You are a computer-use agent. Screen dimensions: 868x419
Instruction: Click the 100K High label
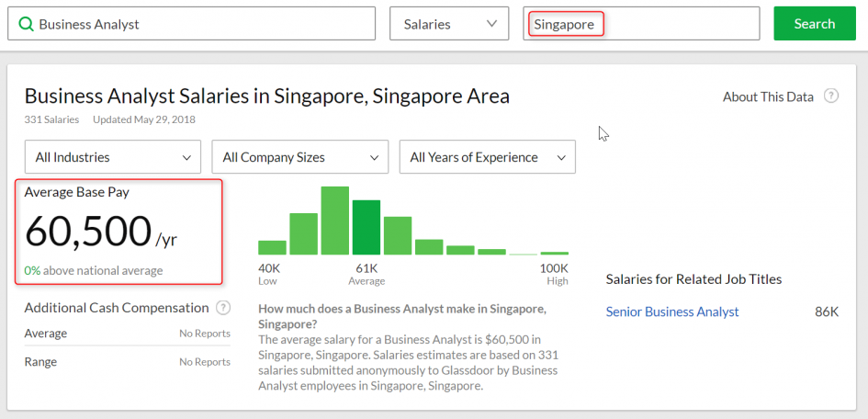point(554,274)
